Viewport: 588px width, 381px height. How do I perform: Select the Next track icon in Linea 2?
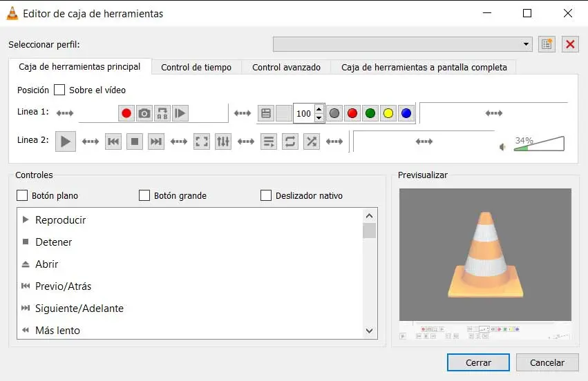tap(156, 141)
